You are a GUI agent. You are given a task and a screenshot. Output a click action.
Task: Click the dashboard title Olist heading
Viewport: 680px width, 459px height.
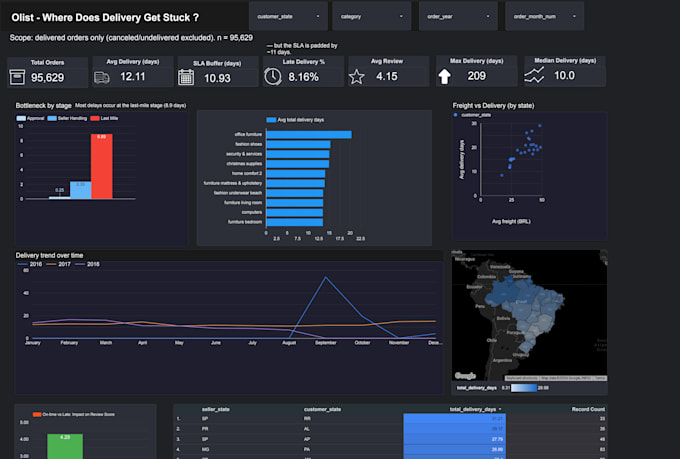[105, 18]
